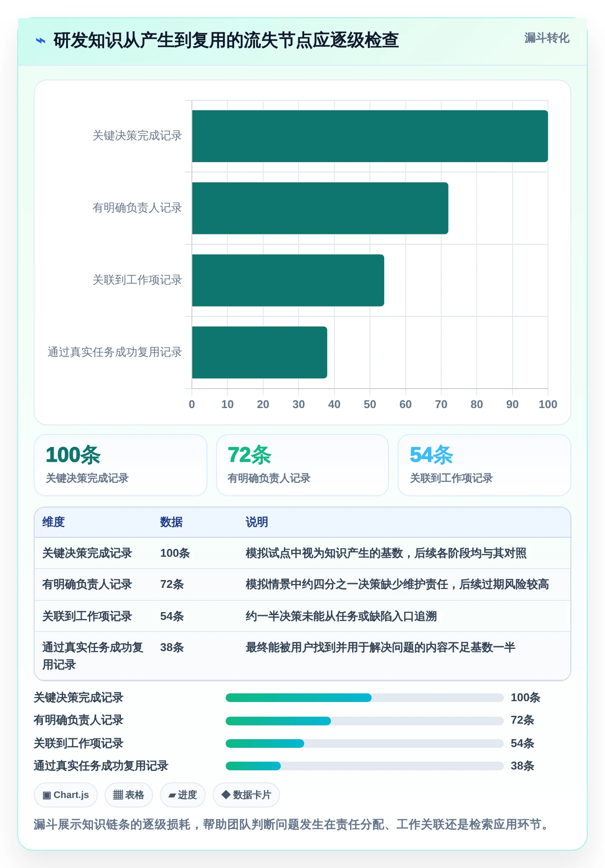Click the progress bar for 关键决策完成记录

[365, 698]
